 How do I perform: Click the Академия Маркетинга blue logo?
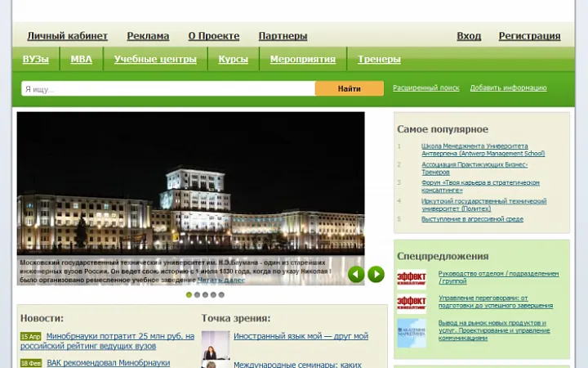[x=412, y=333]
